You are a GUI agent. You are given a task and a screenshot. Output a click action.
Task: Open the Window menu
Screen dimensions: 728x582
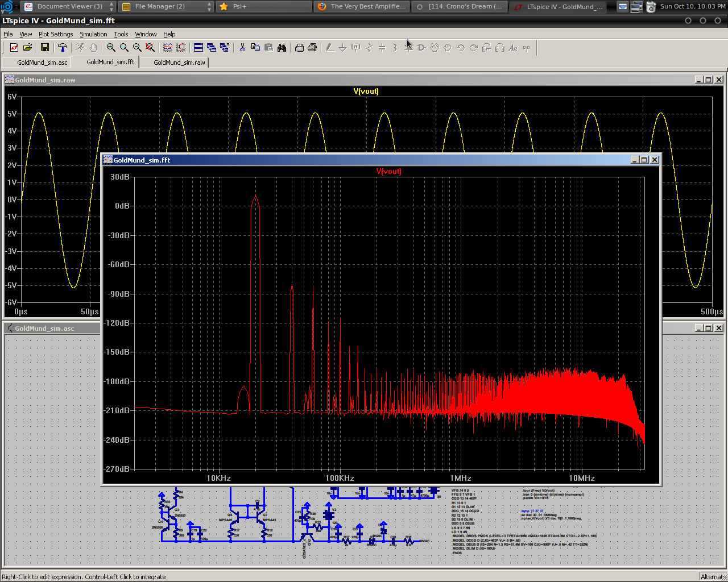click(146, 34)
